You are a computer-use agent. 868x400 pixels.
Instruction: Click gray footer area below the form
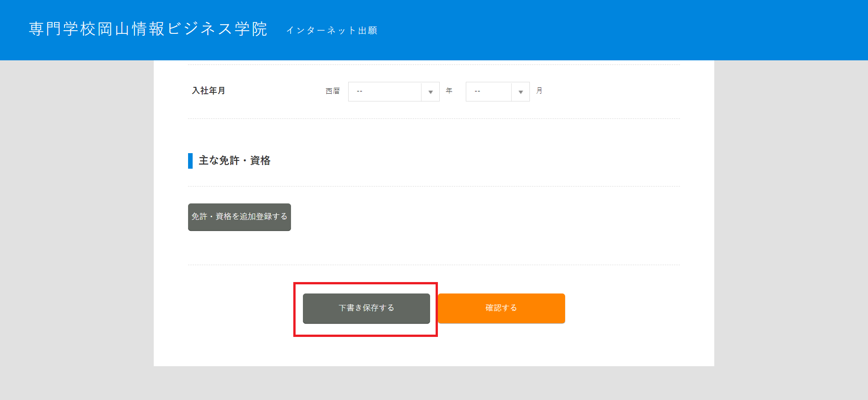click(x=434, y=383)
